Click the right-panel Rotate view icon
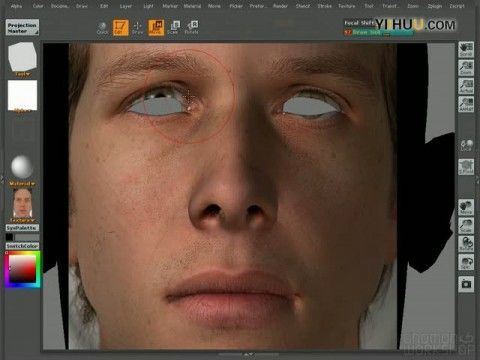Screen dimensions: 480x360 466,244
